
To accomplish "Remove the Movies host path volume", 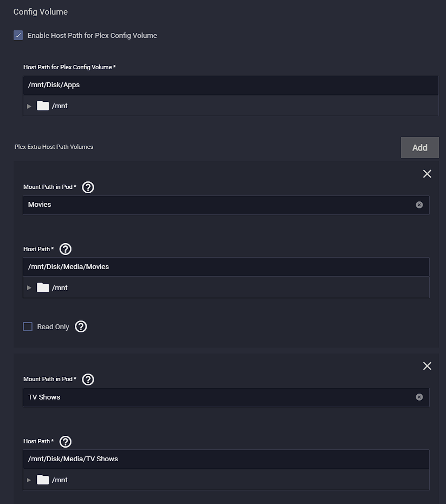I will 427,174.
